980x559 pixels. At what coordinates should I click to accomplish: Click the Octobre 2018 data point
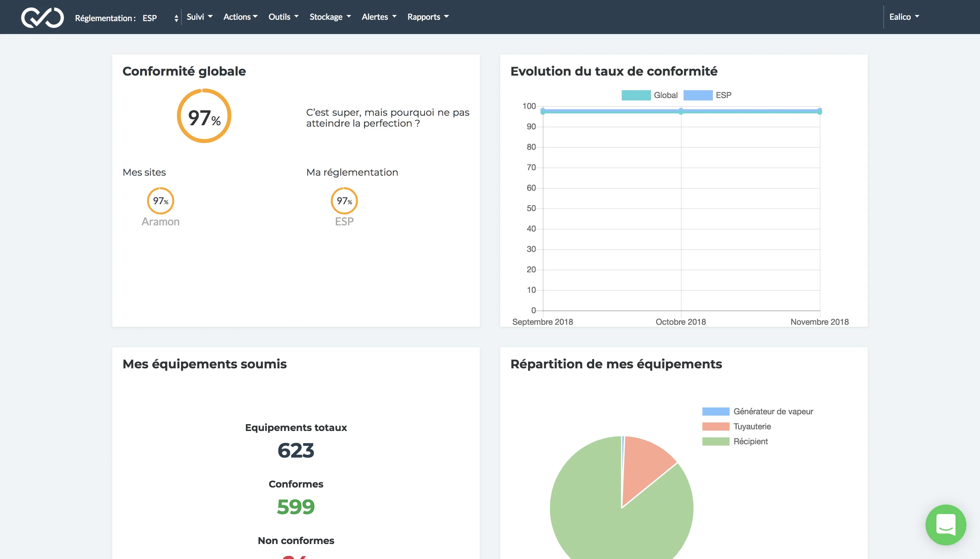(x=681, y=111)
